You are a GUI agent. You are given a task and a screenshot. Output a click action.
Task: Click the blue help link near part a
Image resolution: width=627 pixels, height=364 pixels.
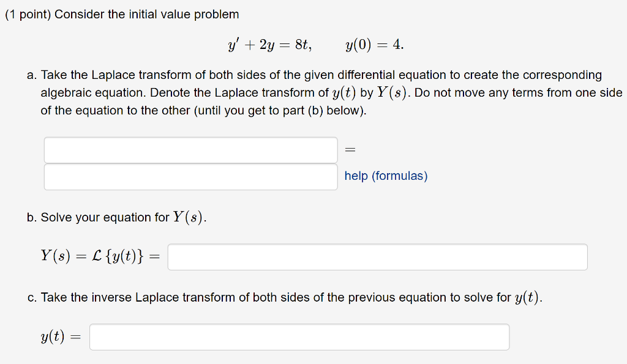pyautogui.click(x=386, y=176)
